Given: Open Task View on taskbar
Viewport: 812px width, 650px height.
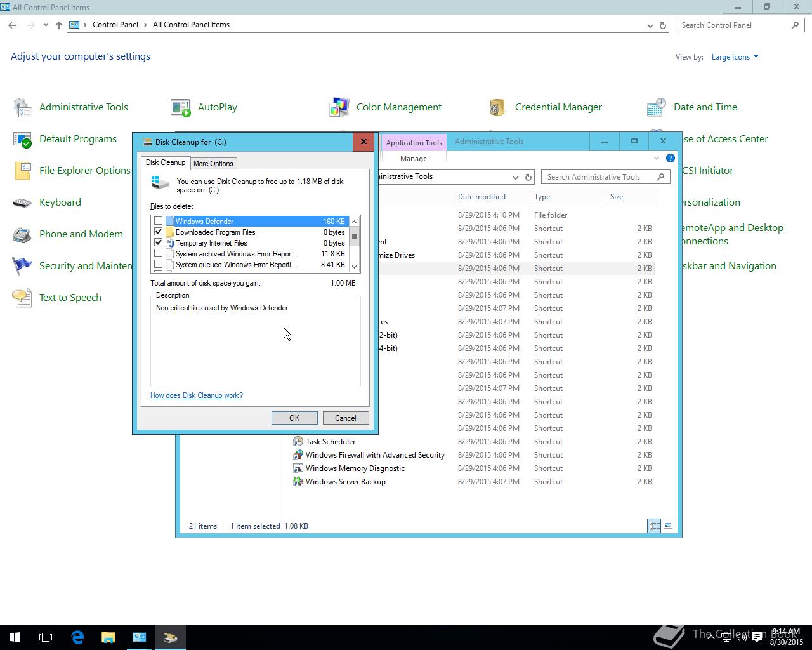Looking at the screenshot, I should pos(46,637).
